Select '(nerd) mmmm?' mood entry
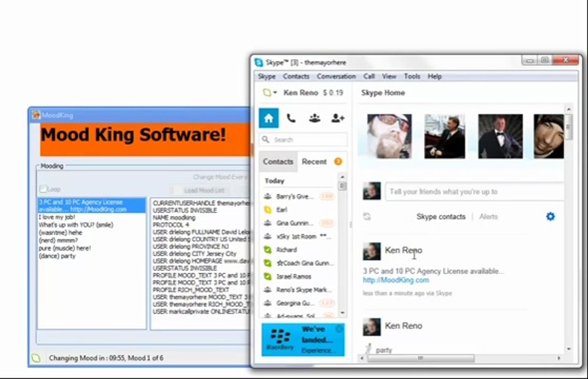The image size is (588, 379). click(58, 240)
